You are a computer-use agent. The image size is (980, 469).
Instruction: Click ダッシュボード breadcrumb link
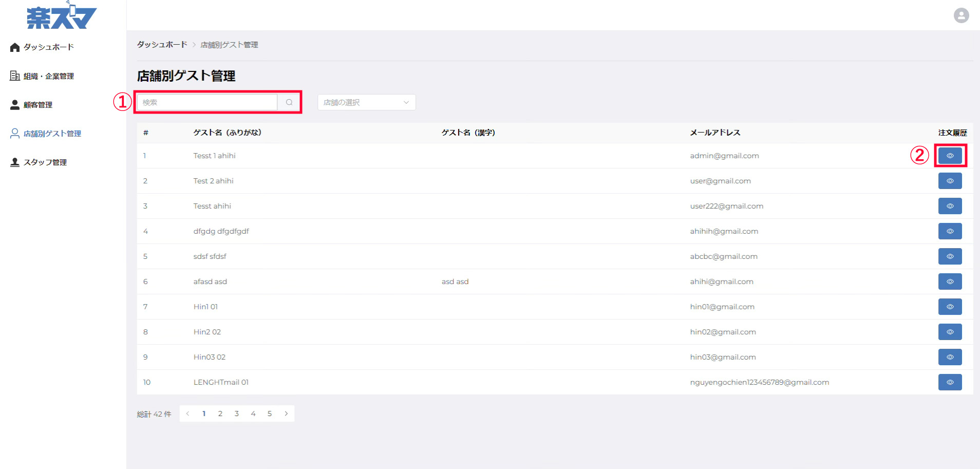[162, 45]
